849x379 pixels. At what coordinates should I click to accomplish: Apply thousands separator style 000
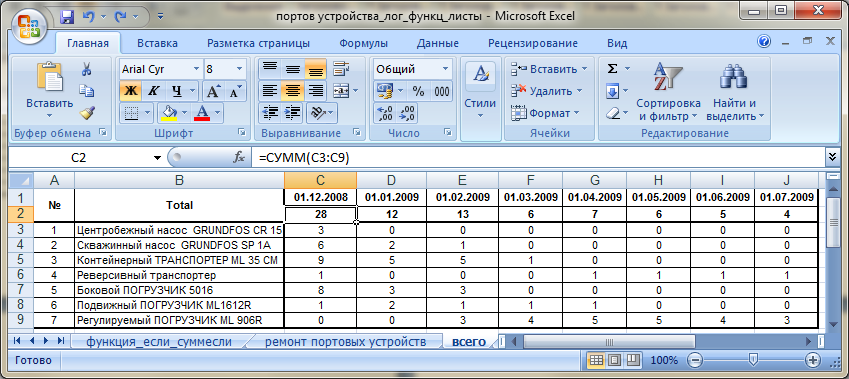tap(442, 91)
